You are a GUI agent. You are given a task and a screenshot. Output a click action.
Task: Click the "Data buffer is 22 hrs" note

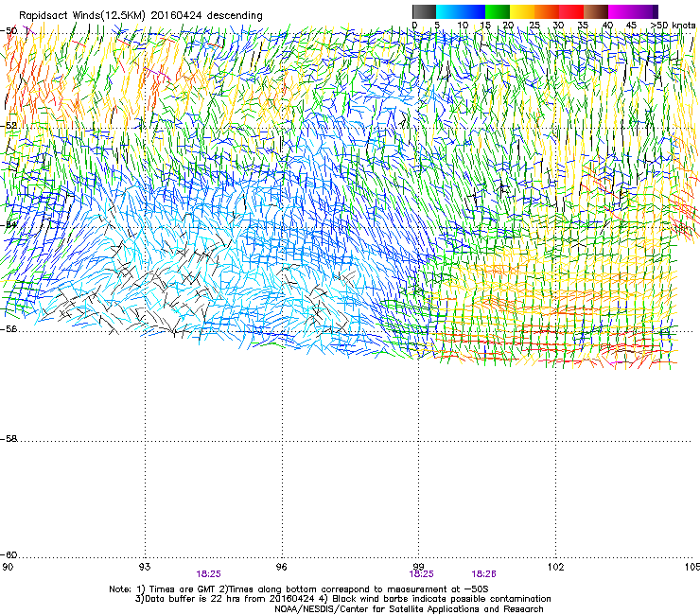pos(224,599)
